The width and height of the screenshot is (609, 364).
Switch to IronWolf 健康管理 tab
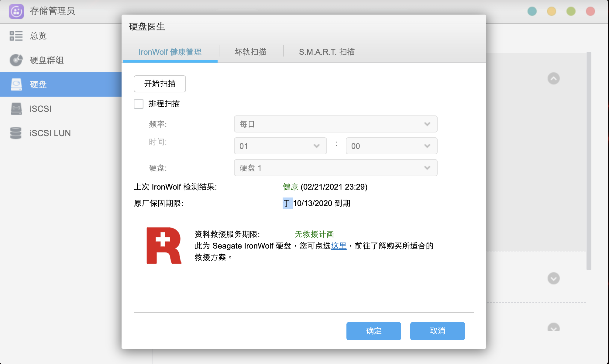(x=170, y=52)
